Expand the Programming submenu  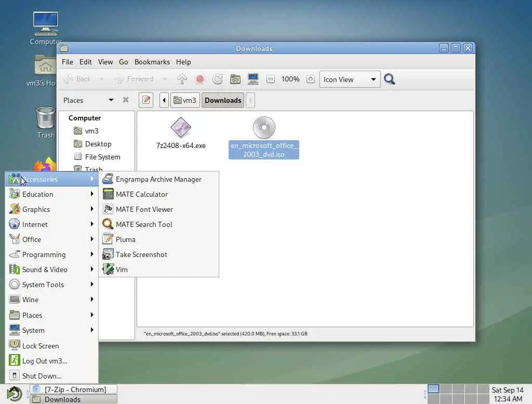click(51, 254)
